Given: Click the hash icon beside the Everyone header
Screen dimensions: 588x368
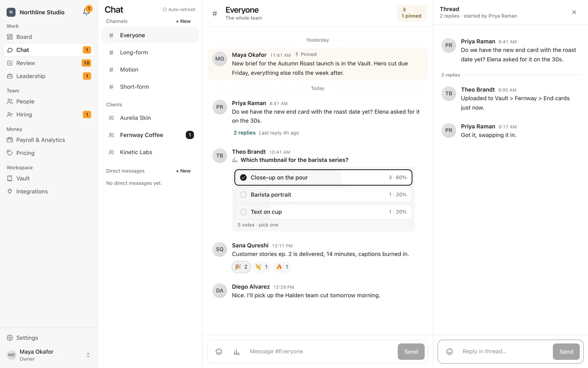Looking at the screenshot, I should click(x=215, y=13).
